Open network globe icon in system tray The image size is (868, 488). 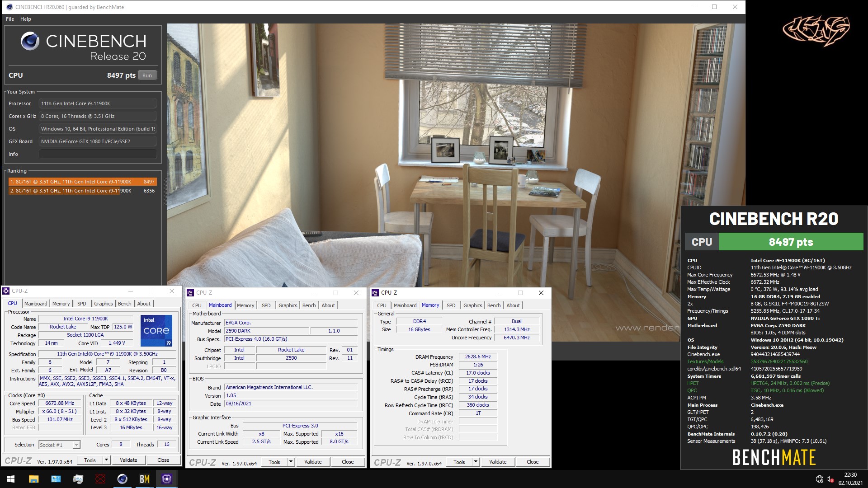(819, 479)
